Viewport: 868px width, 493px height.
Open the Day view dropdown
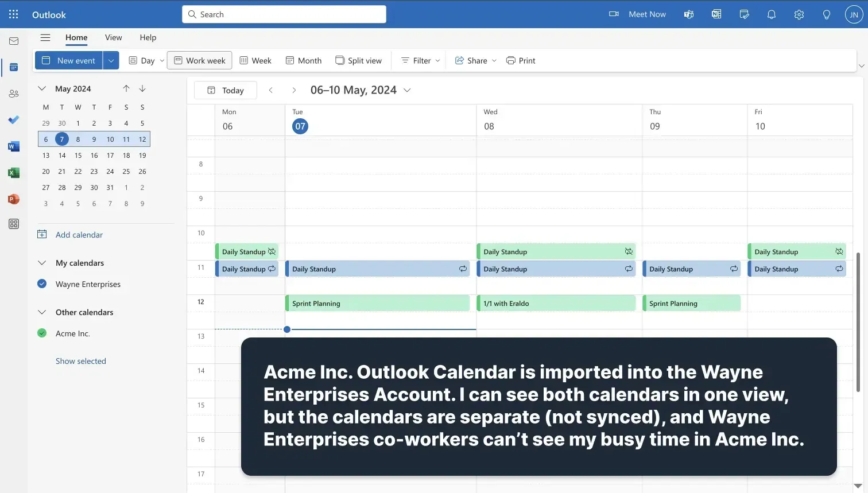point(162,60)
